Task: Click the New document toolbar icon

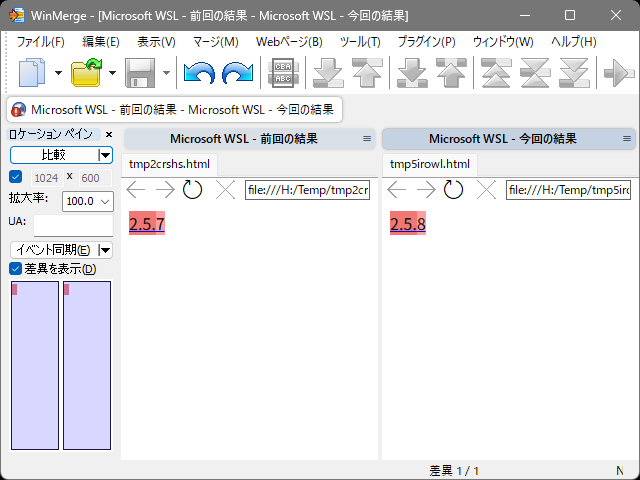Action: [33, 73]
